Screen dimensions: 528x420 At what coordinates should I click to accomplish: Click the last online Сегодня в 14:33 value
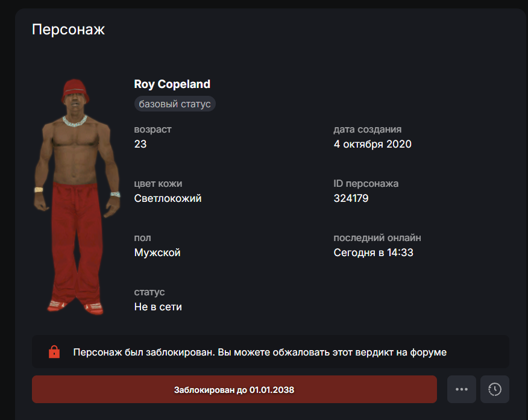tap(373, 252)
